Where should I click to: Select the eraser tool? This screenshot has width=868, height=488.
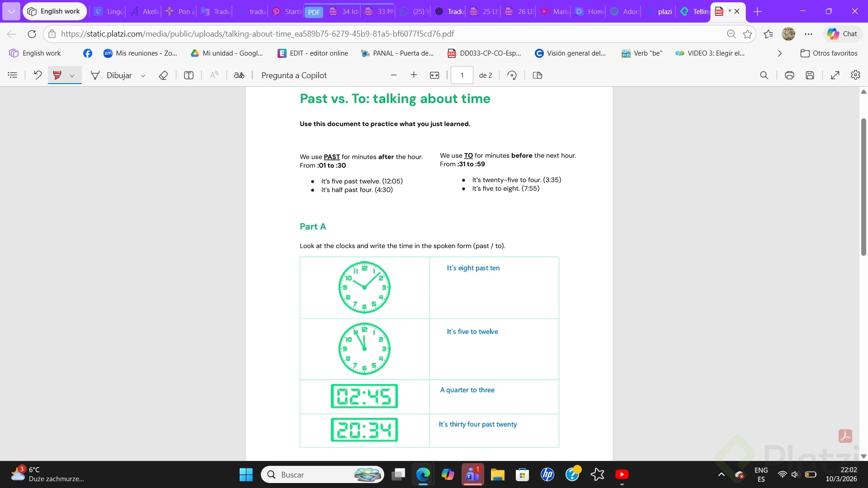click(x=163, y=75)
